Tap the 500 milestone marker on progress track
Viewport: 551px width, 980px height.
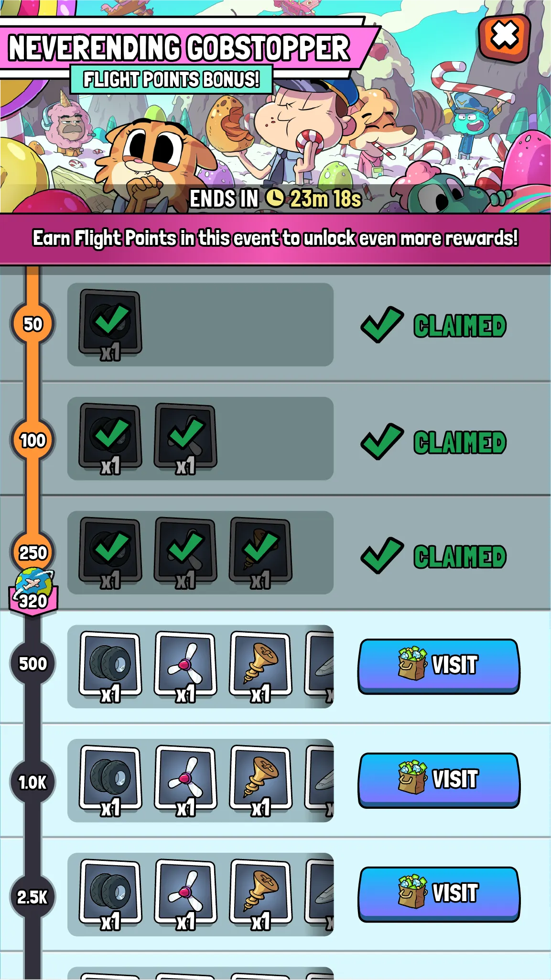coord(33,664)
